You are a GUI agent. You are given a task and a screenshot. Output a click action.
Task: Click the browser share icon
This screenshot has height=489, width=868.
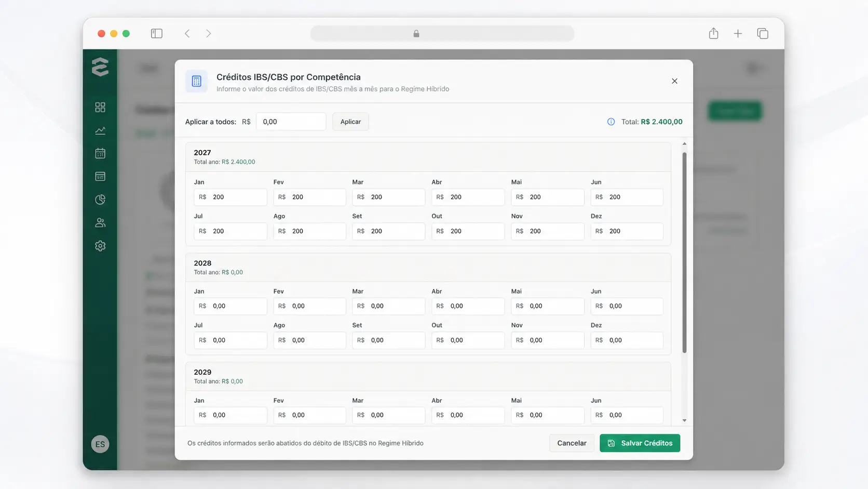(x=714, y=33)
